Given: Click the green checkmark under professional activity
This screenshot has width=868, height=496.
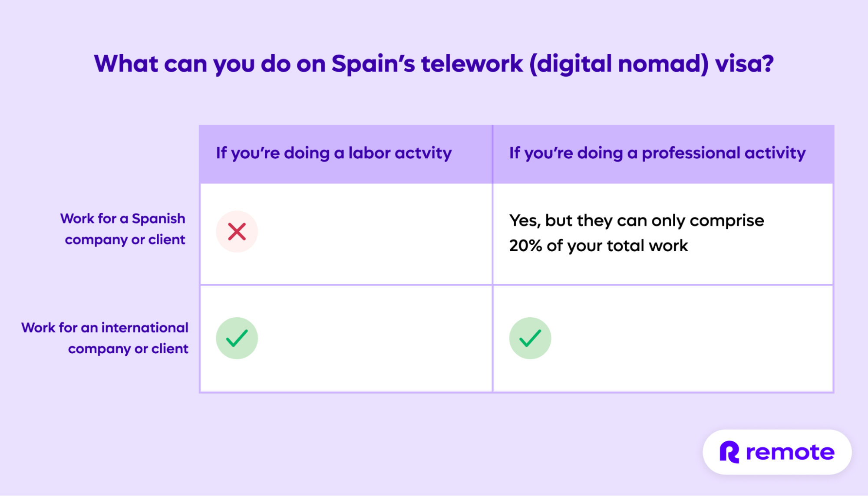Looking at the screenshot, I should tap(530, 338).
